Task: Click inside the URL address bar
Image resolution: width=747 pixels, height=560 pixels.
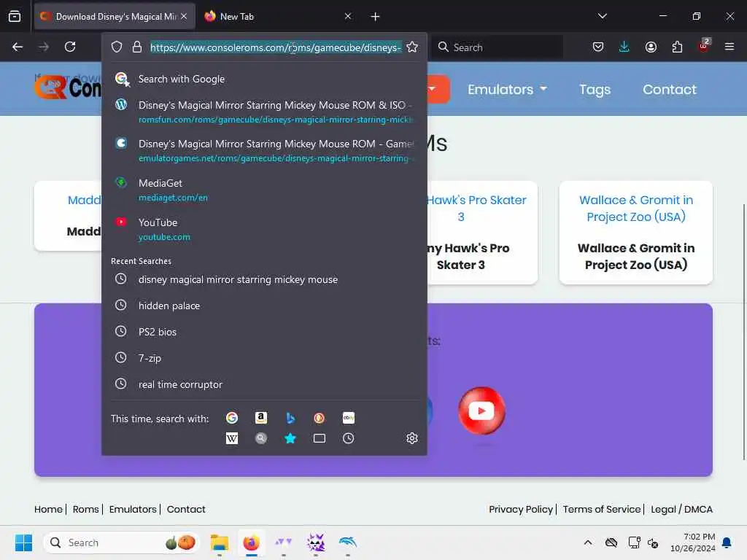Action: pos(276,47)
